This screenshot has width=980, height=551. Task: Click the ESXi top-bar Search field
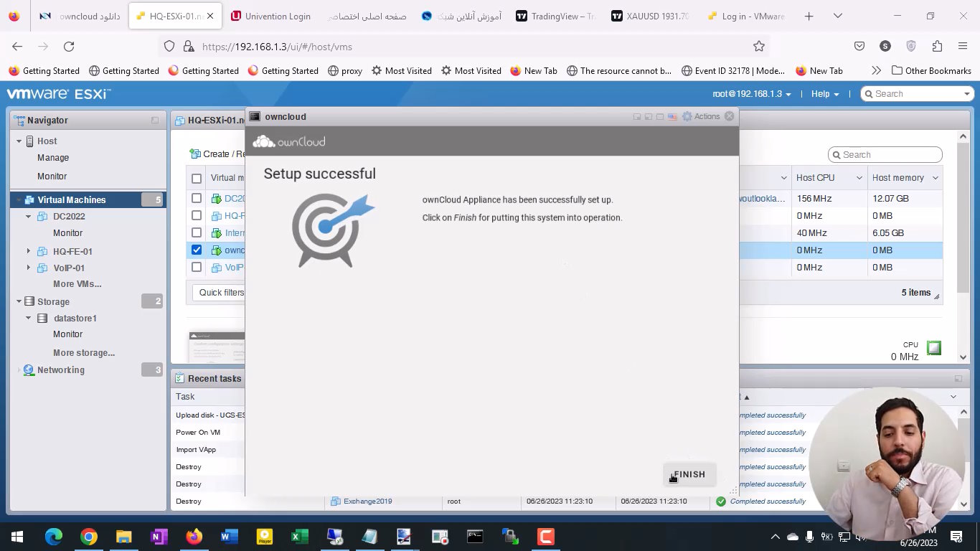[x=917, y=94]
